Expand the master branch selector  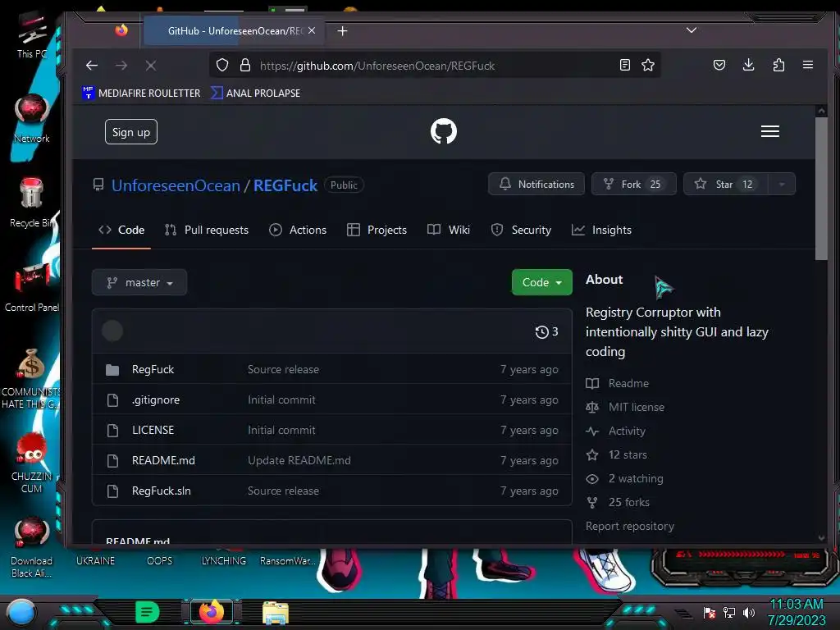pos(139,282)
